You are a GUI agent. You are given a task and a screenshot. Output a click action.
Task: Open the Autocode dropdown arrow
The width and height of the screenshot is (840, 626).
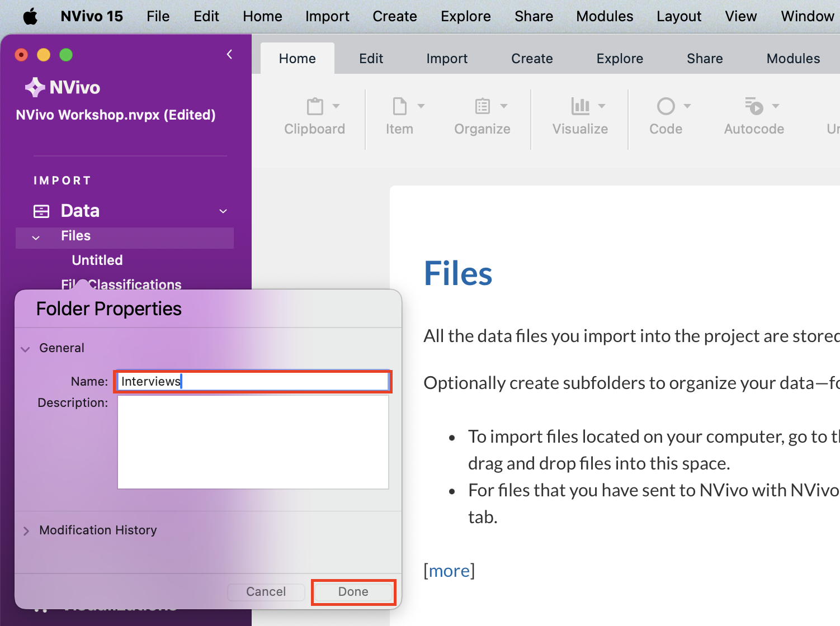point(777,106)
